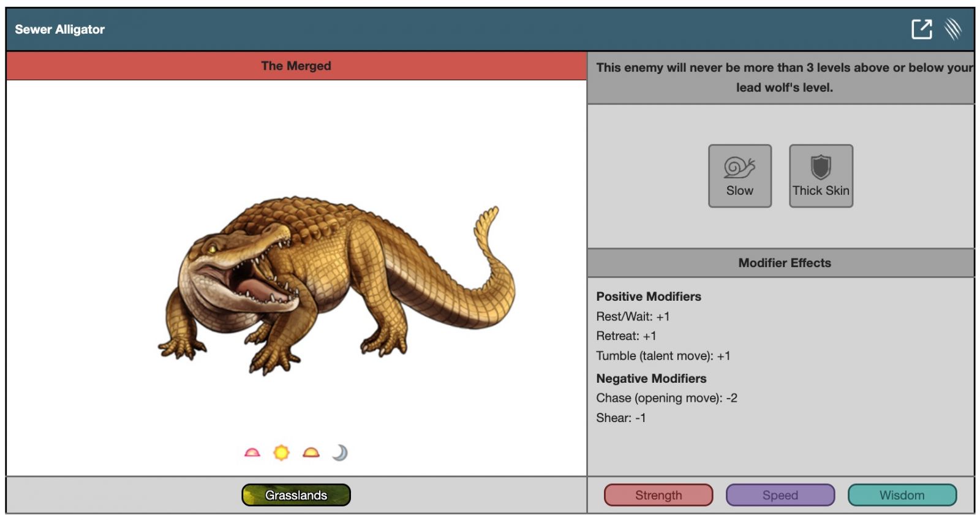Click the enemy level range notice
980x520 pixels.
coord(784,77)
